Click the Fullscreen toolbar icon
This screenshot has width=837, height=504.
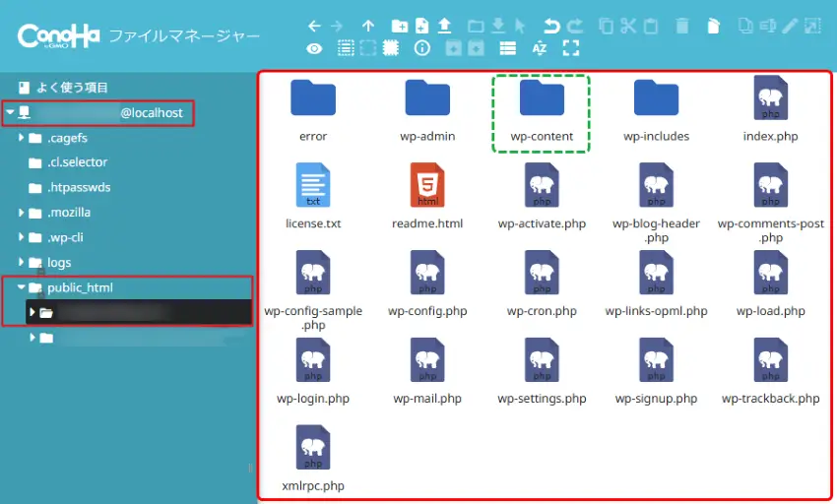tap(571, 48)
